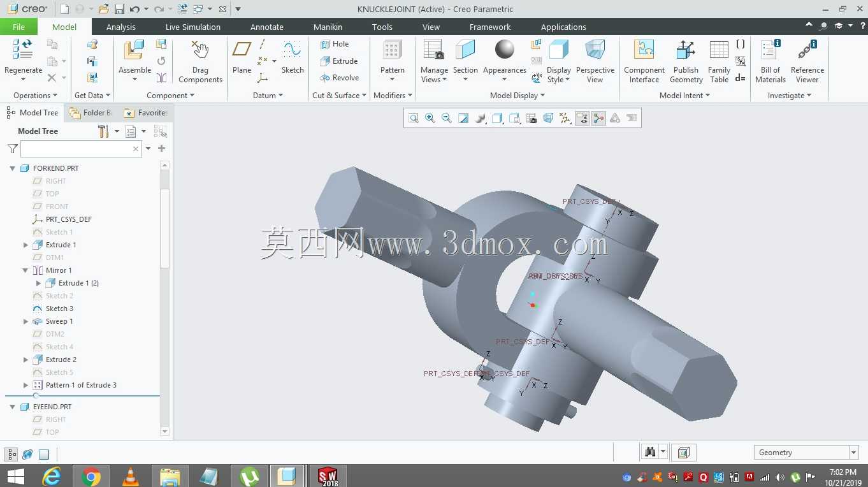Expand the Sweep 1 tree node

pyautogui.click(x=25, y=321)
